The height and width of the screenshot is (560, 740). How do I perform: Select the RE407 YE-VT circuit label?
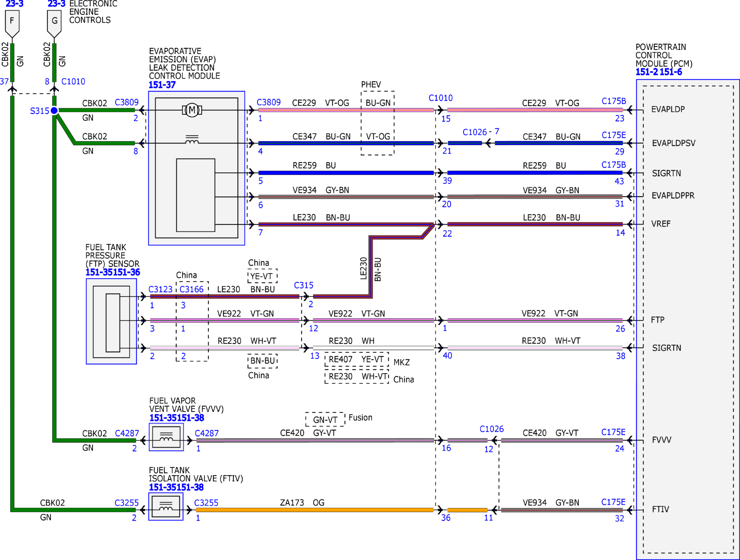pos(356,360)
